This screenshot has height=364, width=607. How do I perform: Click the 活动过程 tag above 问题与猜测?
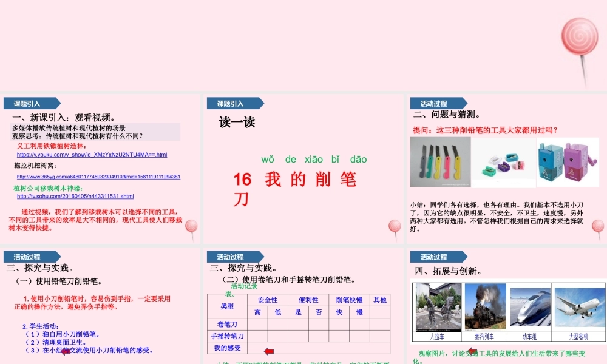pos(438,103)
